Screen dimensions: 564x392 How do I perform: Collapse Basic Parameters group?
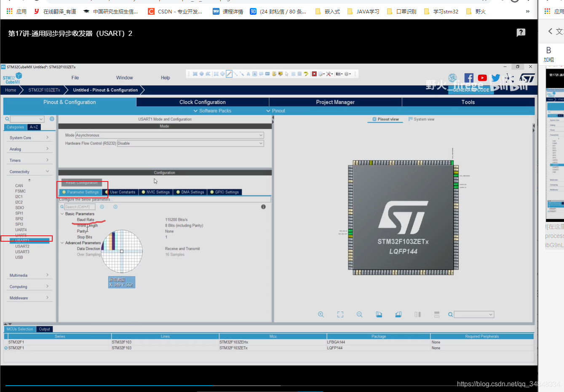click(x=62, y=214)
